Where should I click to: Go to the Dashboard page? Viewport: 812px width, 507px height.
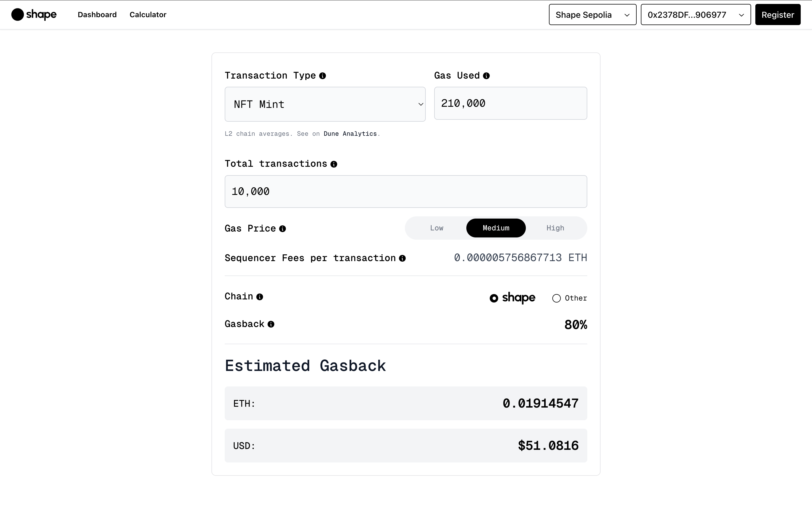pos(97,15)
